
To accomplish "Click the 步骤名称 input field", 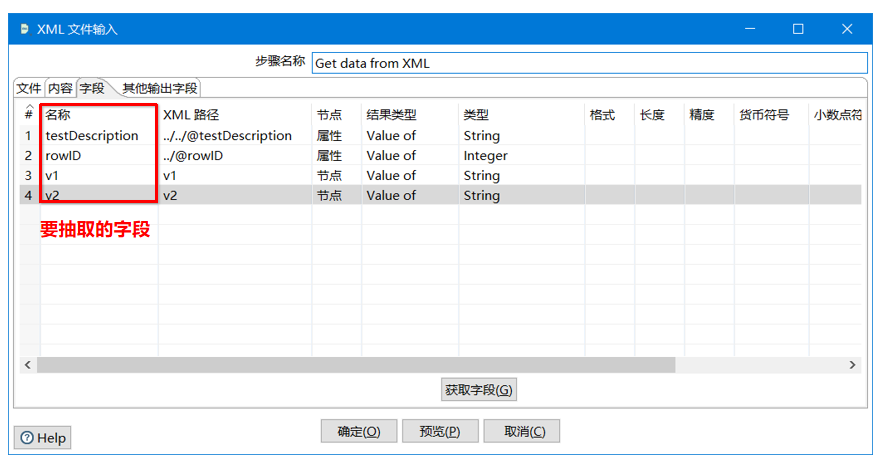I will pos(589,63).
